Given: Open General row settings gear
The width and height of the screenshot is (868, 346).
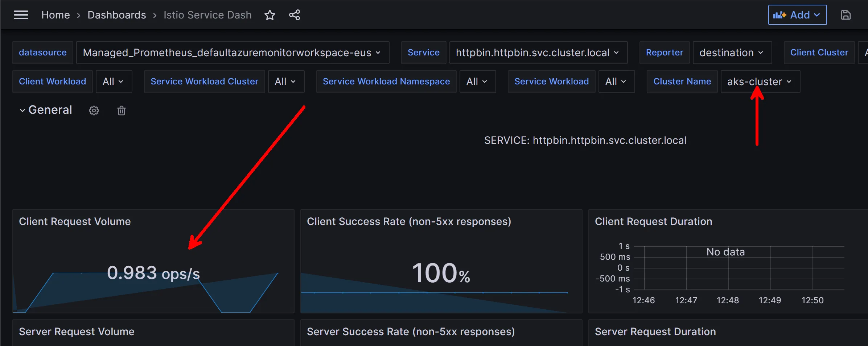Looking at the screenshot, I should point(94,111).
